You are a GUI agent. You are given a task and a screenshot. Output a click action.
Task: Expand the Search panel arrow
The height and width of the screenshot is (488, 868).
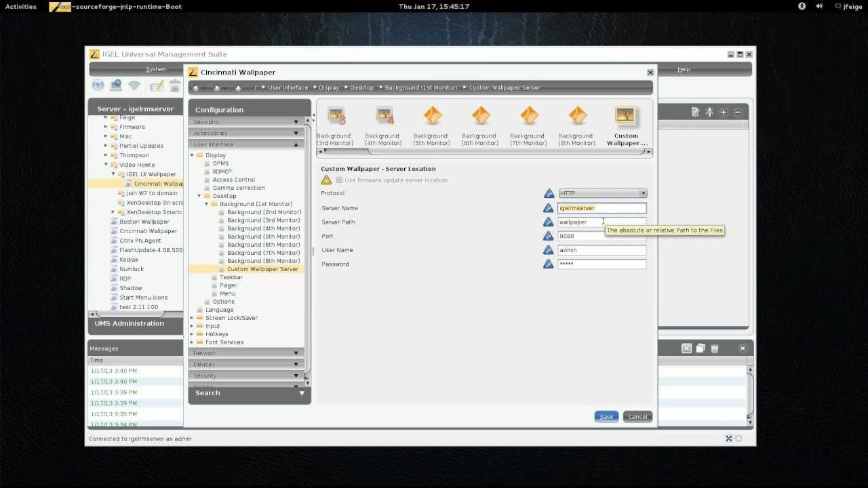click(302, 393)
